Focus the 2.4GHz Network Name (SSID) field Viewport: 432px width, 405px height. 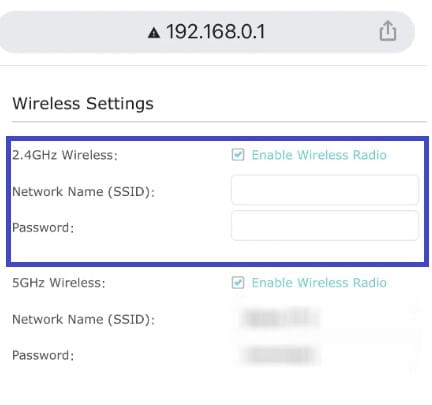click(325, 190)
